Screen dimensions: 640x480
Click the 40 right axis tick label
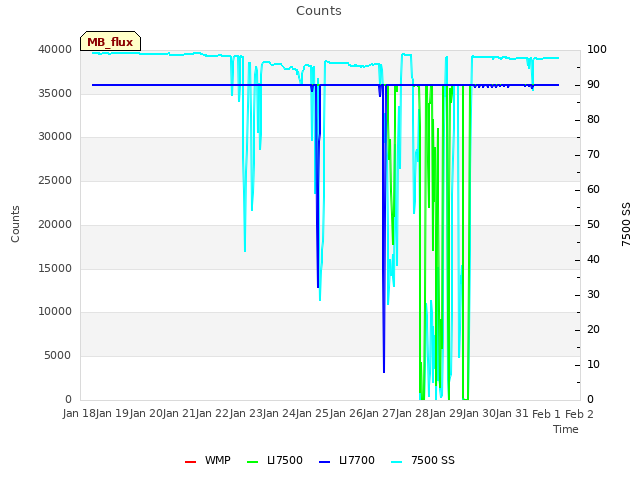[593, 260]
